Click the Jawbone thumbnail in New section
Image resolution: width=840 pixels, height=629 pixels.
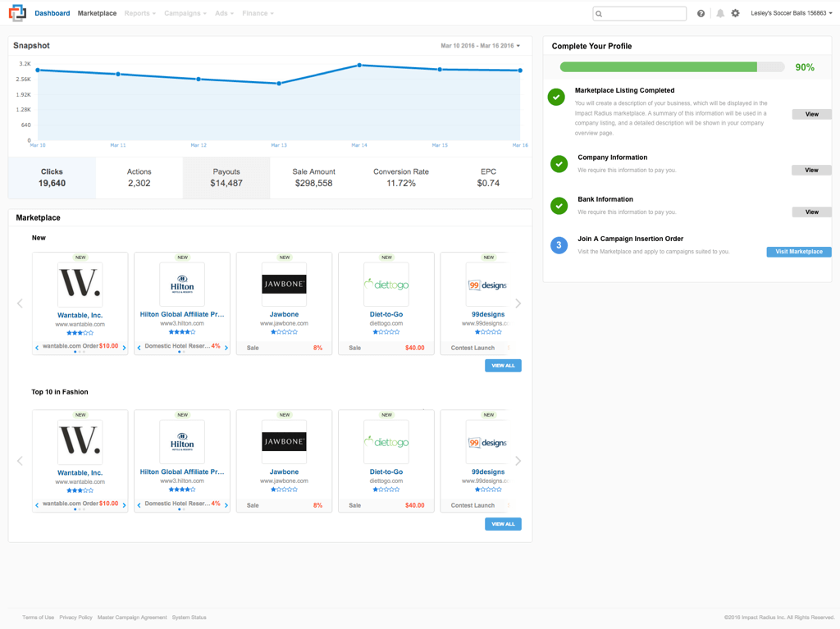[x=284, y=285]
